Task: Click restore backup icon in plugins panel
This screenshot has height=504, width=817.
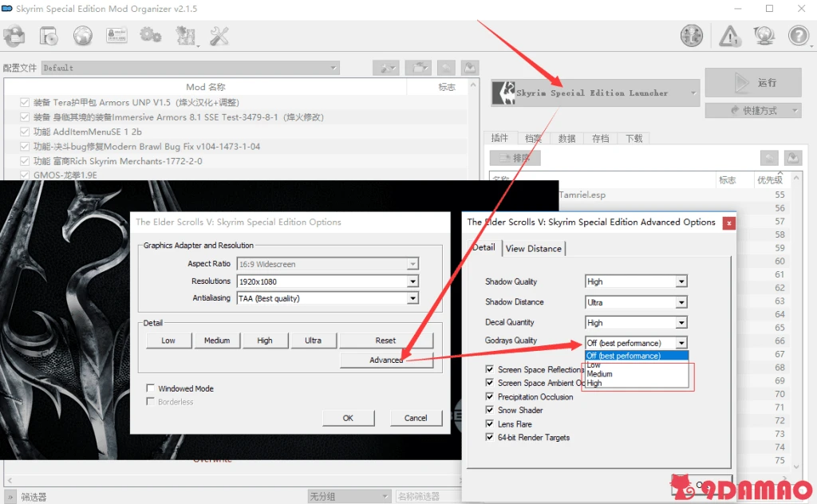Action: [x=769, y=158]
